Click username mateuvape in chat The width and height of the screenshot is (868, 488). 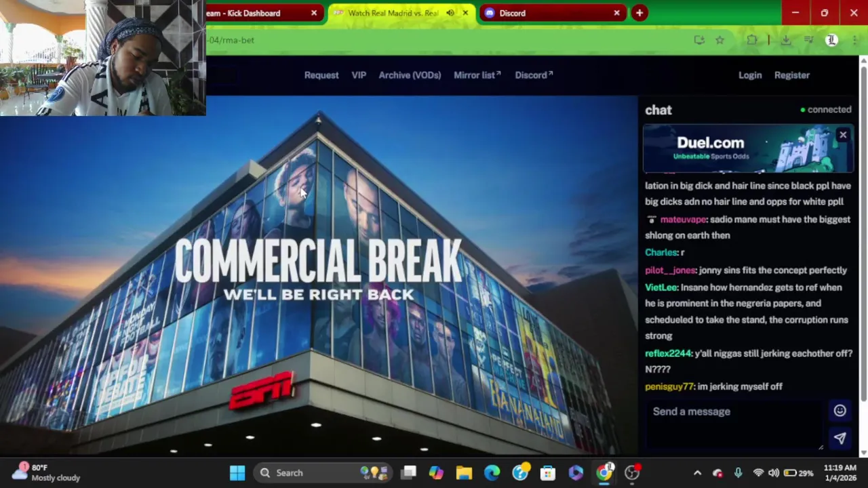click(x=684, y=220)
